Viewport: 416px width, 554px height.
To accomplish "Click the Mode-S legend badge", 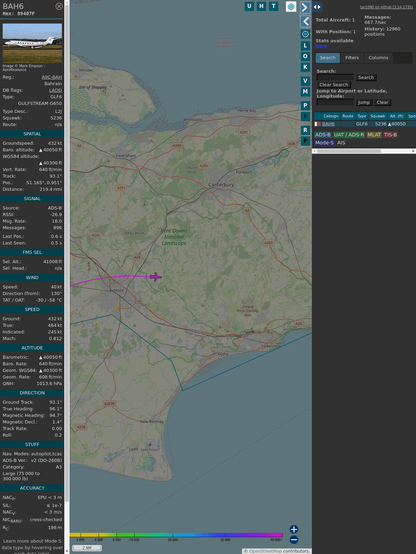I will click(324, 143).
